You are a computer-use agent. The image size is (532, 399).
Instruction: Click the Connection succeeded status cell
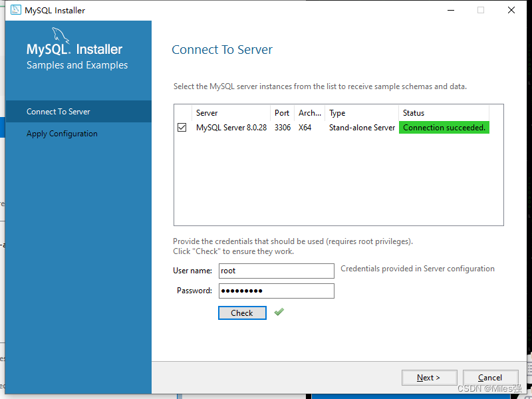pos(444,128)
